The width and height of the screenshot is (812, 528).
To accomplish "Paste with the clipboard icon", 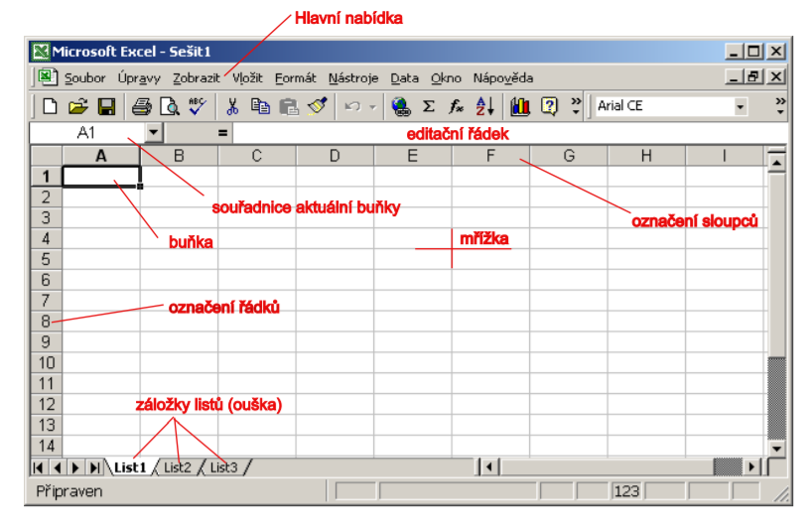I will [x=289, y=106].
